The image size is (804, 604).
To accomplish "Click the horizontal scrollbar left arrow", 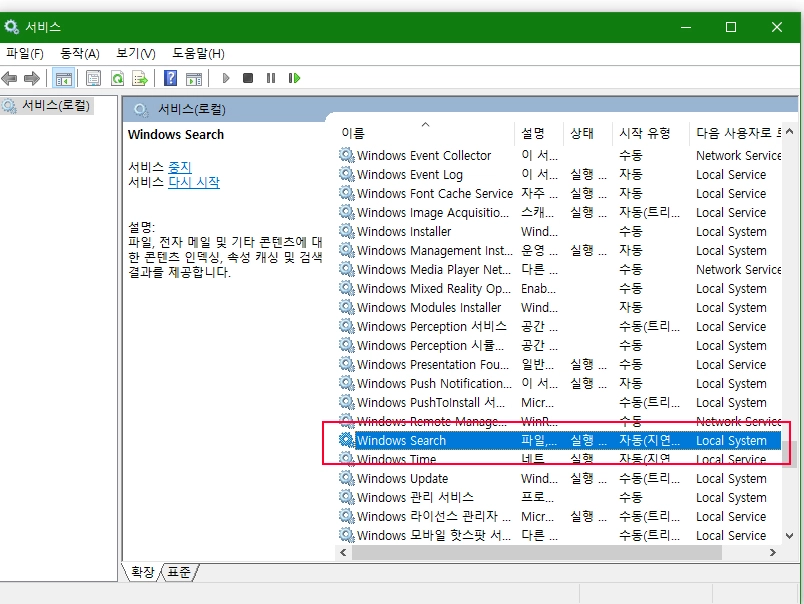I will tap(343, 552).
